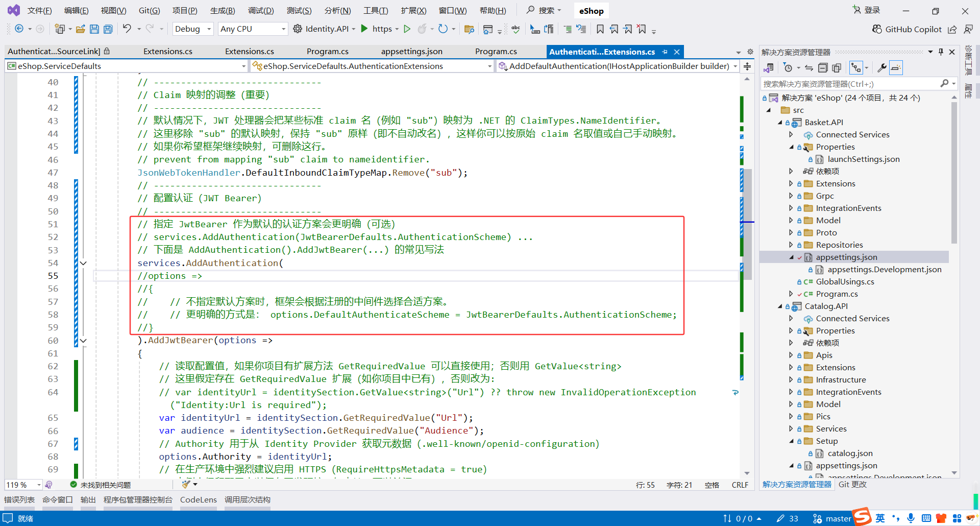The width and height of the screenshot is (980, 526).
Task: Expand Connected Services under Basket.API
Action: pos(791,134)
